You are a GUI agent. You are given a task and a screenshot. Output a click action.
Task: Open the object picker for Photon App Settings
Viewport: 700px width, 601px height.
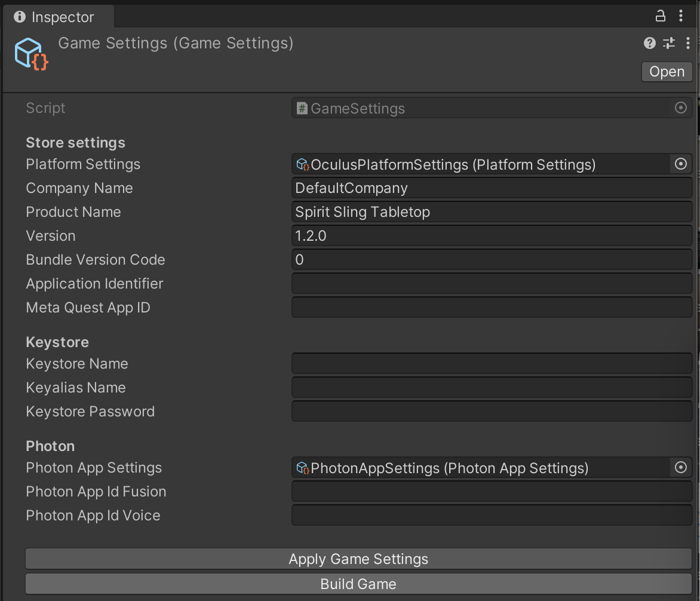pyautogui.click(x=680, y=468)
